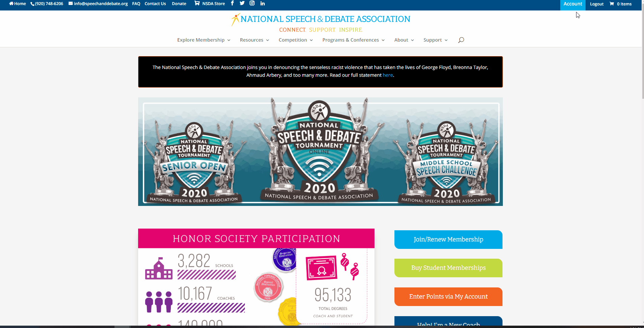Open the Competition dropdown menu

point(295,40)
